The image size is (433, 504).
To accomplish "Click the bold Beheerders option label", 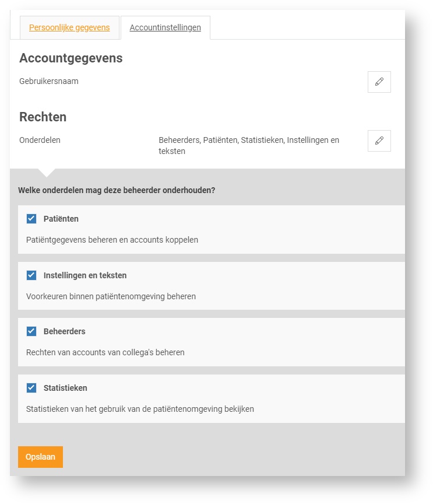I will click(65, 331).
